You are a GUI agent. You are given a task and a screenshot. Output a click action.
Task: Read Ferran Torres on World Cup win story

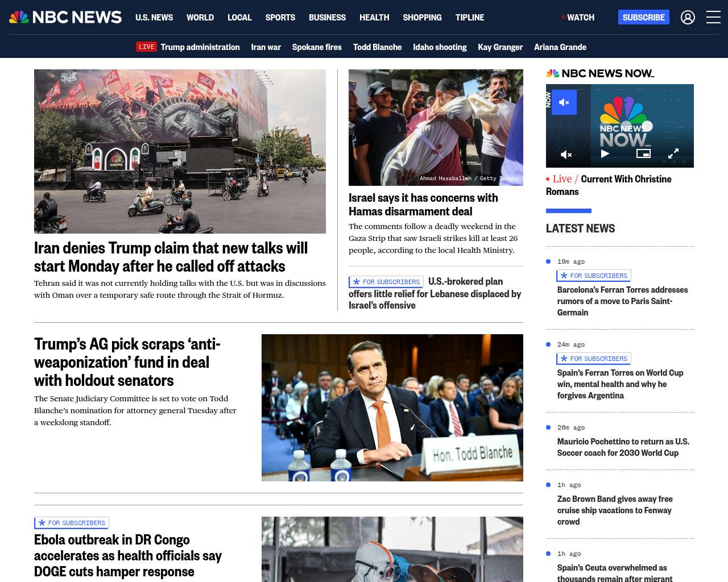(620, 384)
